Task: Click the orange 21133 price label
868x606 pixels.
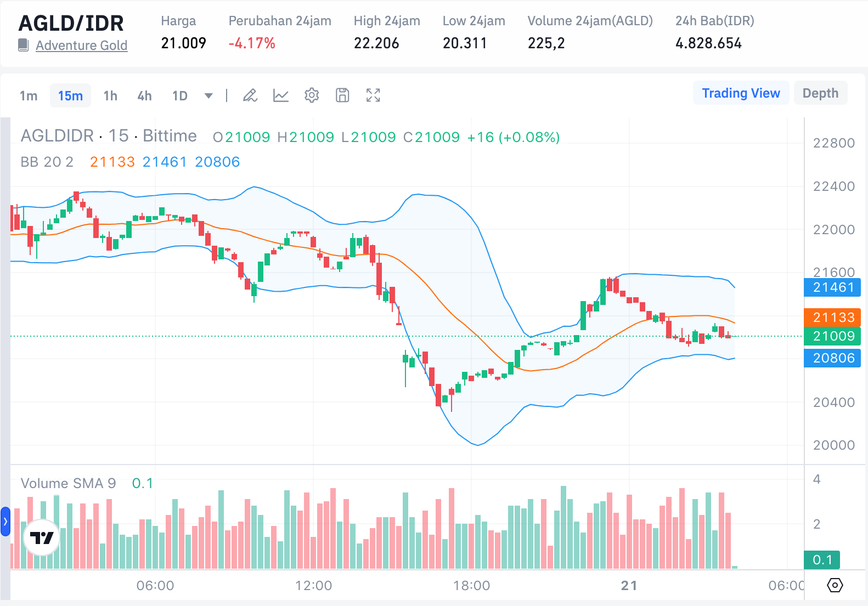Action: click(832, 317)
